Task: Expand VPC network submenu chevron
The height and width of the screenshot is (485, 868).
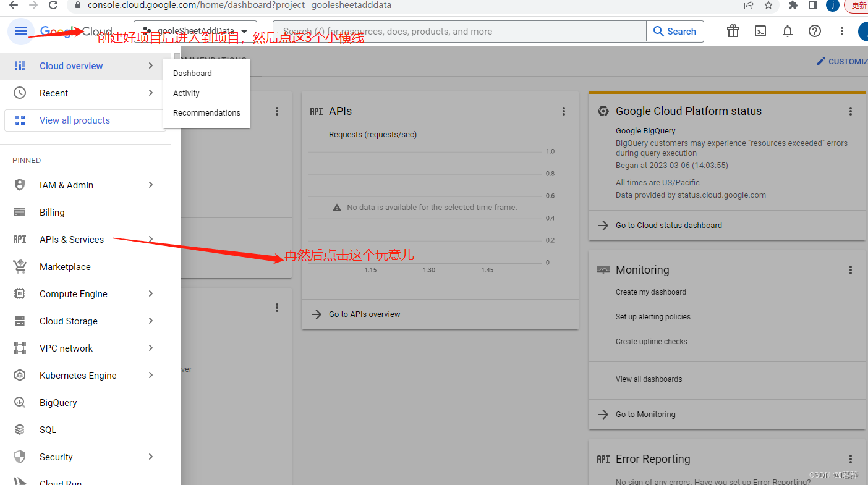Action: pyautogui.click(x=151, y=348)
